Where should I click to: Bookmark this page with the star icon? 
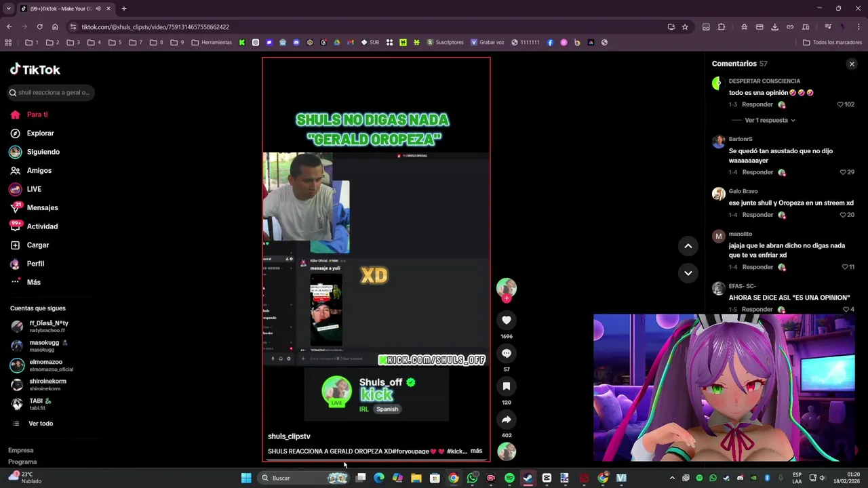685,27
